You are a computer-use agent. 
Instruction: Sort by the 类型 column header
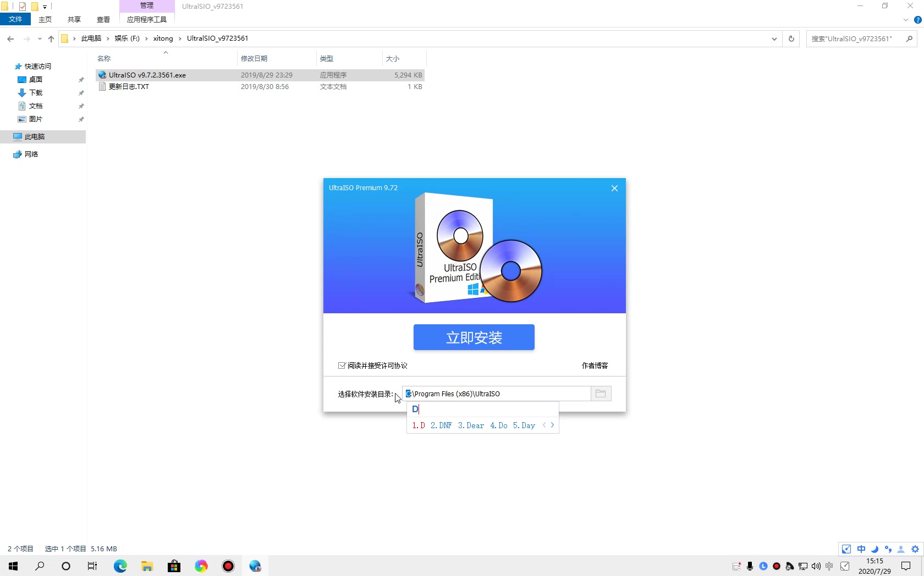[x=349, y=58]
